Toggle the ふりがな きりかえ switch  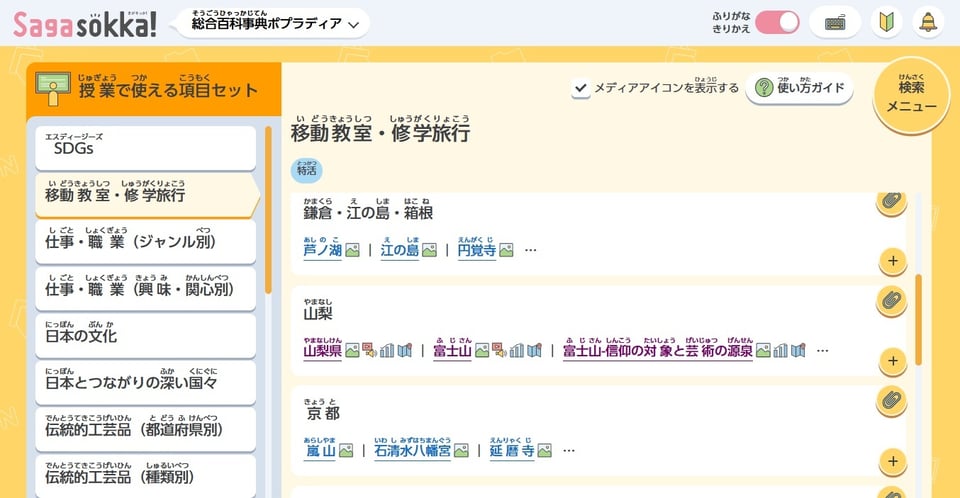[x=777, y=23]
